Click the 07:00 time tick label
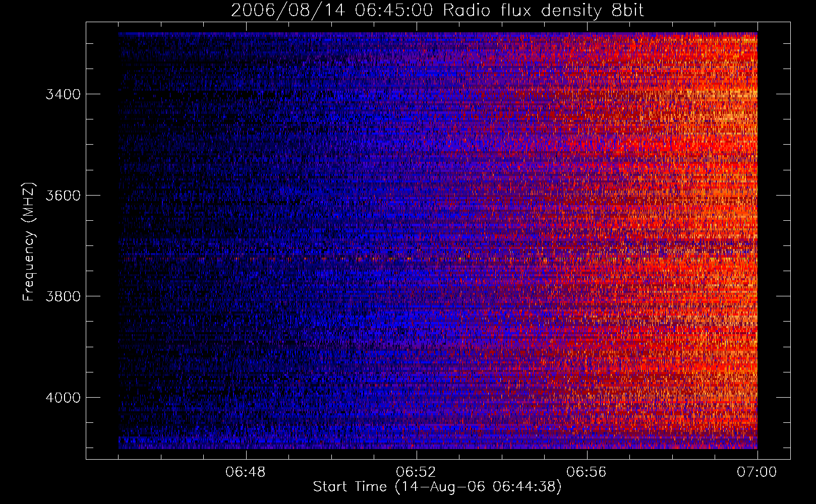This screenshot has height=504, width=816. [x=757, y=472]
